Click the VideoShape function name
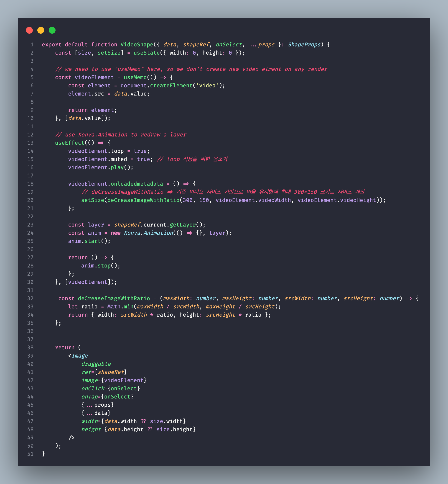The width and height of the screenshot is (448, 484). tap(137, 45)
